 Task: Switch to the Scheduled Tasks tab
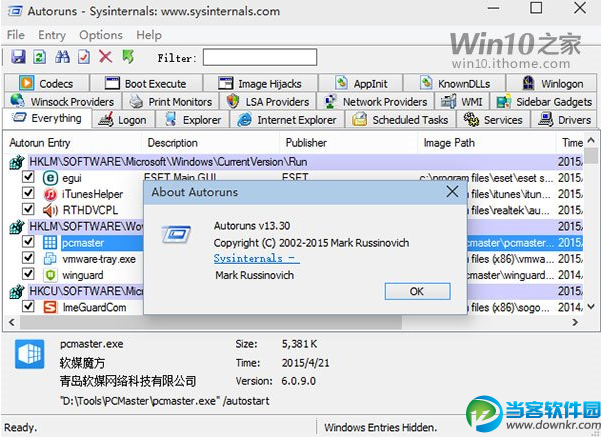click(400, 120)
